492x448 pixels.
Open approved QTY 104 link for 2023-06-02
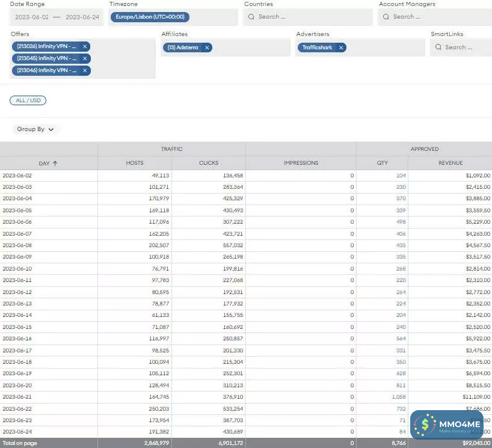[401, 176]
